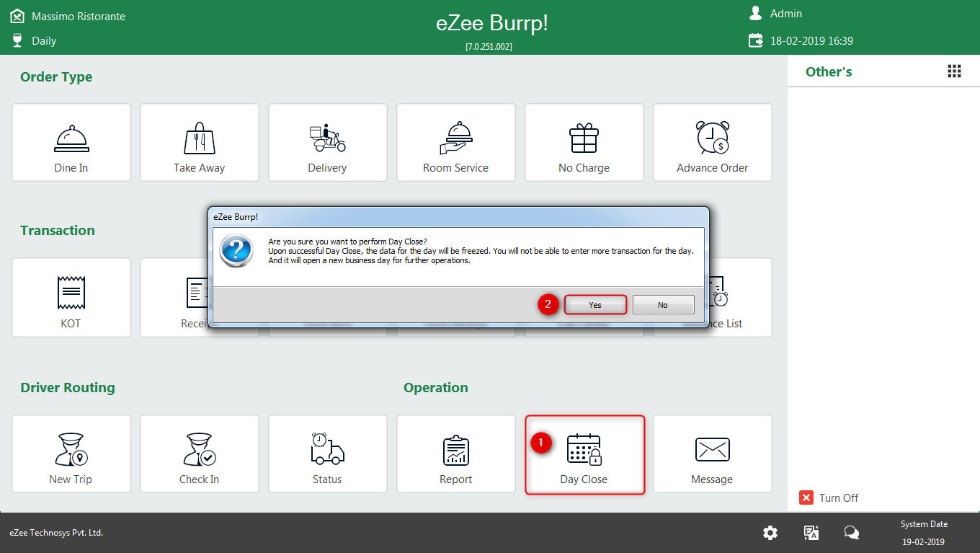Click the Turn Off label

tap(839, 497)
